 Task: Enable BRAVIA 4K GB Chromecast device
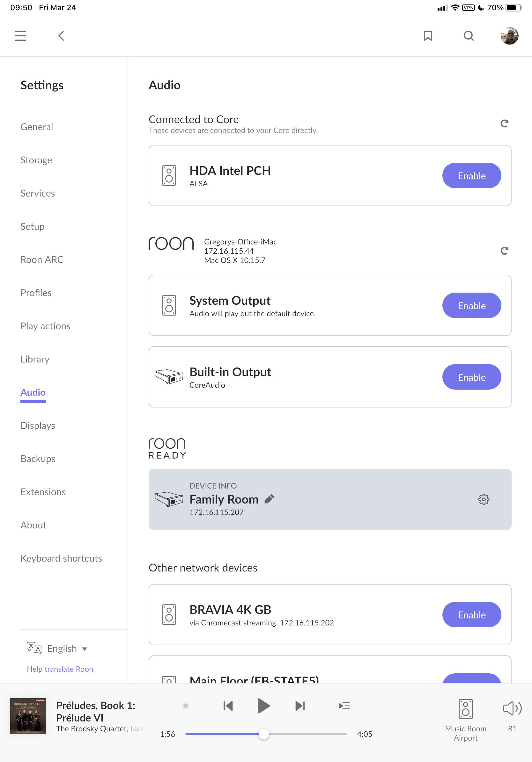(x=471, y=615)
